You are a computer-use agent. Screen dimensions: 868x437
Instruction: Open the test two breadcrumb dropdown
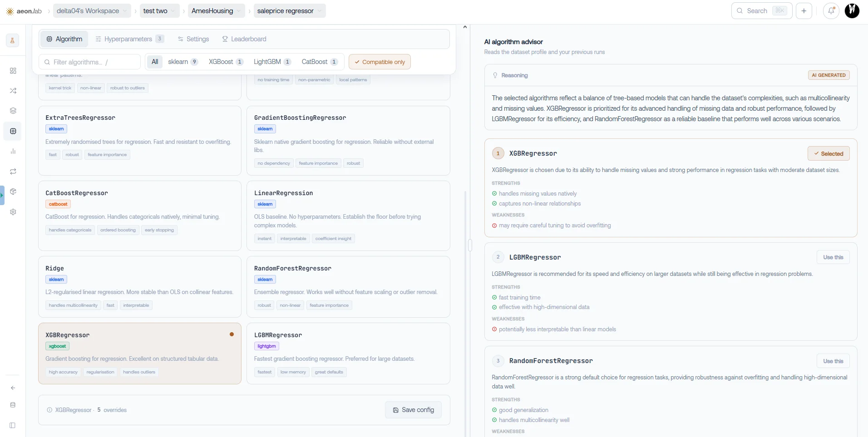pos(159,11)
